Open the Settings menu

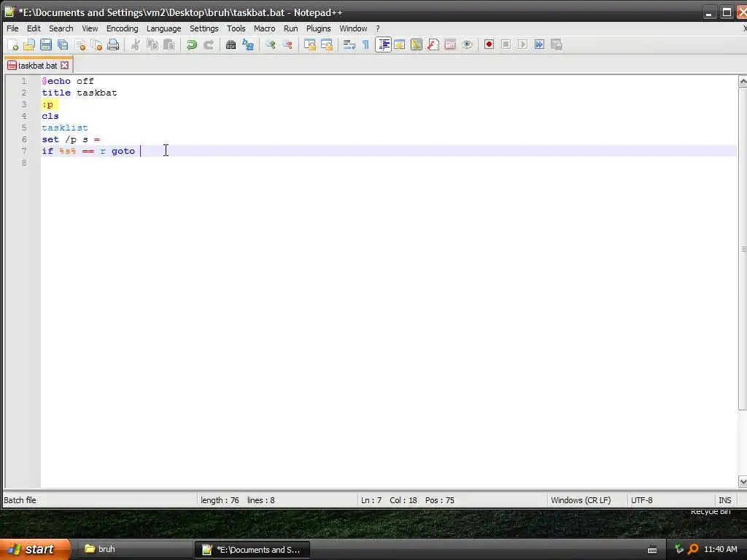tap(204, 28)
